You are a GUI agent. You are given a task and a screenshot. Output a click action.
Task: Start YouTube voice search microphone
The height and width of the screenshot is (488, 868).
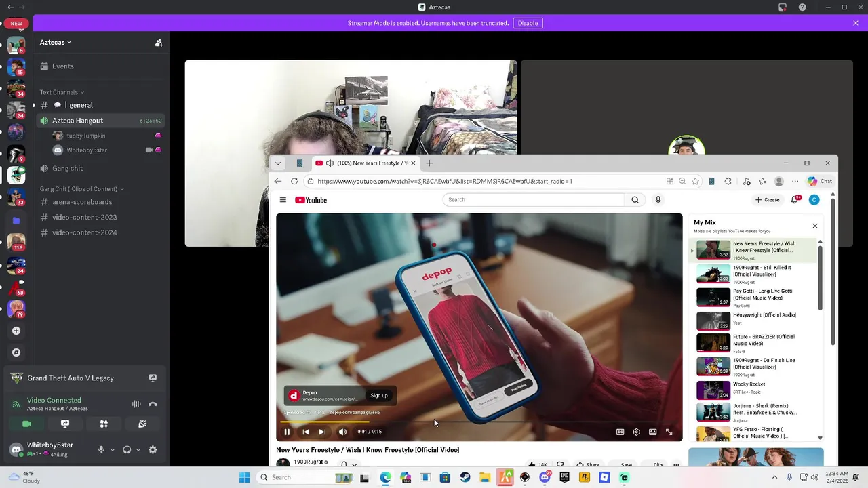click(x=658, y=200)
